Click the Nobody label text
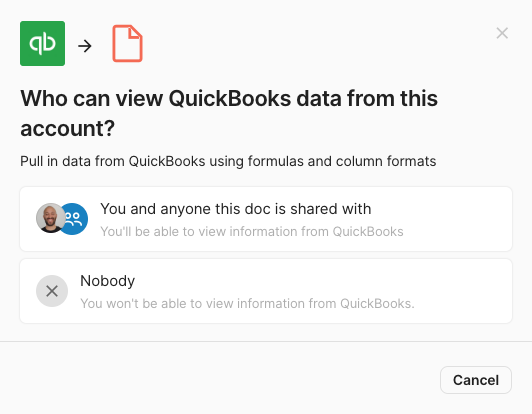 coord(108,281)
